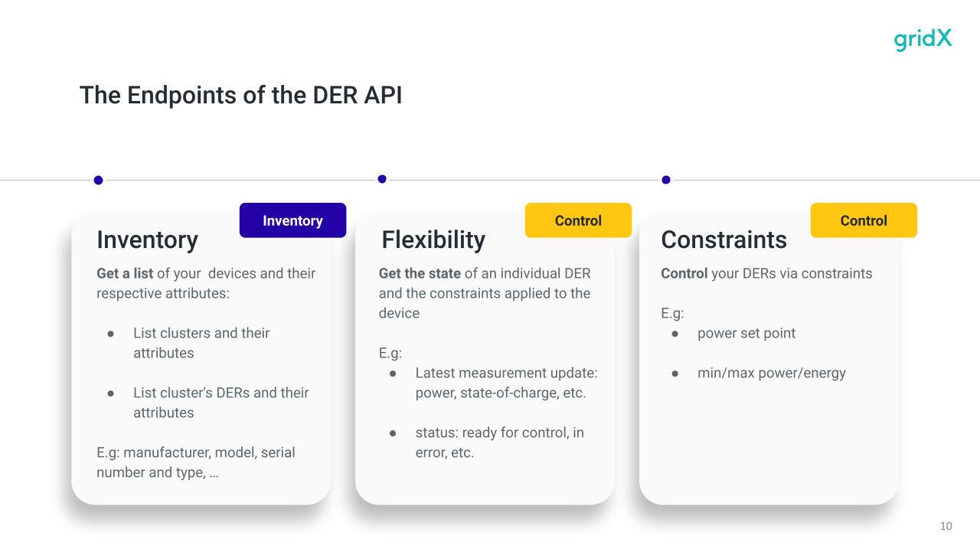Click 'power set point' bullet

click(x=746, y=333)
